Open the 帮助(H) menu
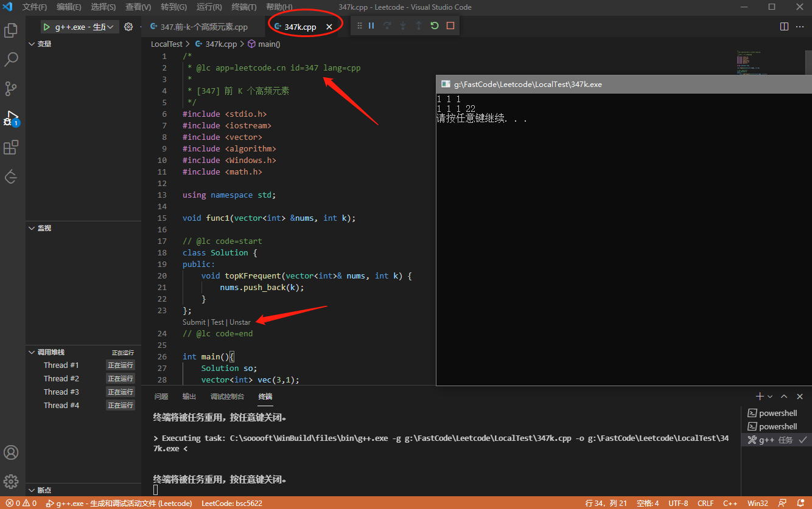The width and height of the screenshot is (812, 509). (279, 7)
